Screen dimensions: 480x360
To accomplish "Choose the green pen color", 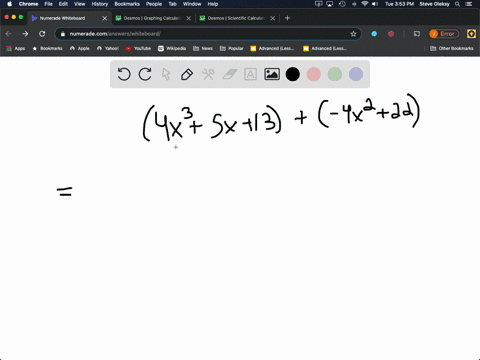I will point(335,74).
